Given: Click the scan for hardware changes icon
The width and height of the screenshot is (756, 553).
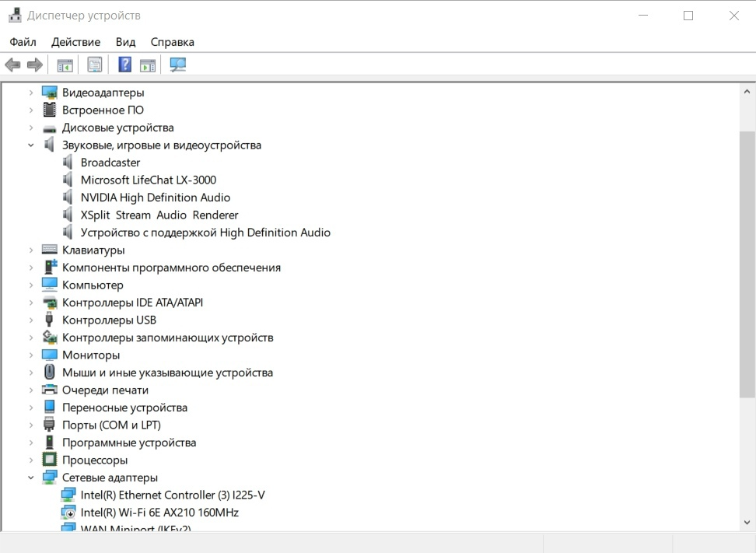Looking at the screenshot, I should [178, 65].
